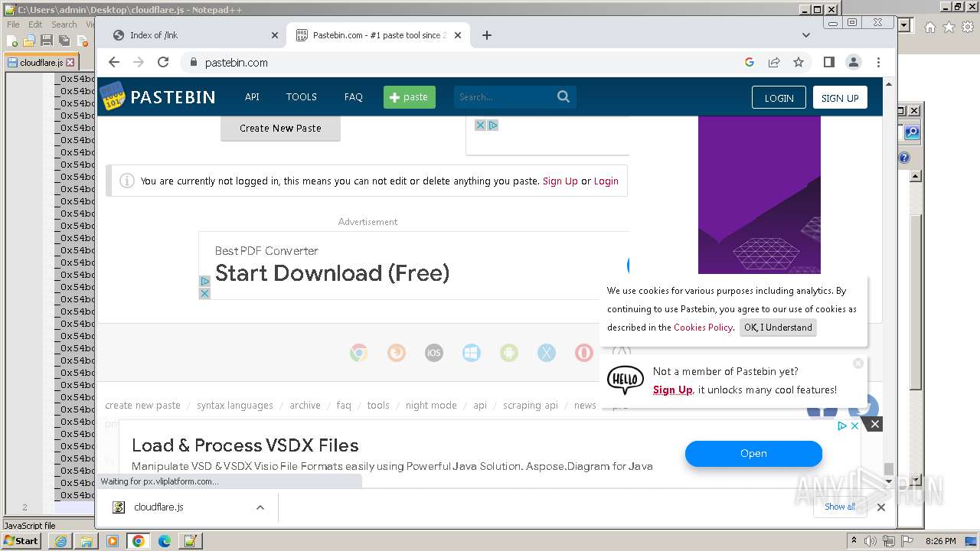The height and width of the screenshot is (551, 980).
Task: Click the padlock site info icon
Action: coord(193,63)
